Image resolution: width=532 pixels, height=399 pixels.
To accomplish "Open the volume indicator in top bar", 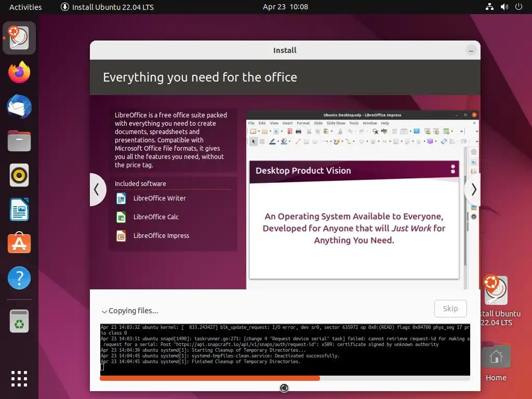I will pos(504,7).
